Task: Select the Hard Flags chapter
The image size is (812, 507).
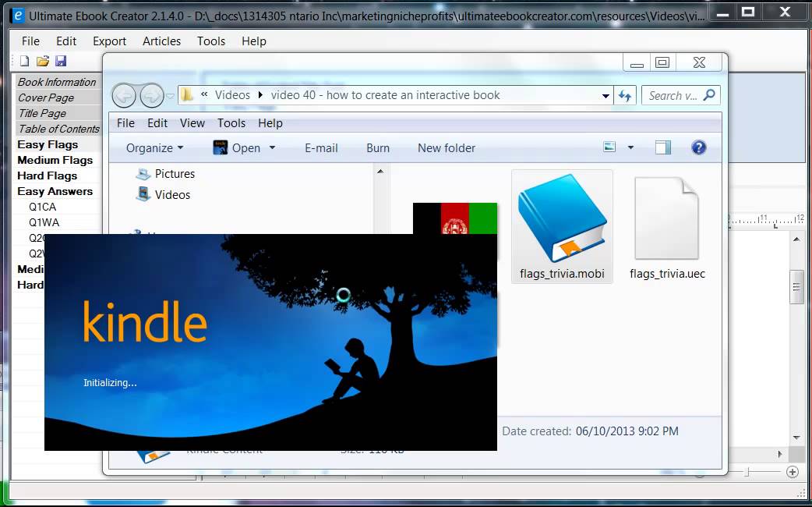Action: [47, 175]
